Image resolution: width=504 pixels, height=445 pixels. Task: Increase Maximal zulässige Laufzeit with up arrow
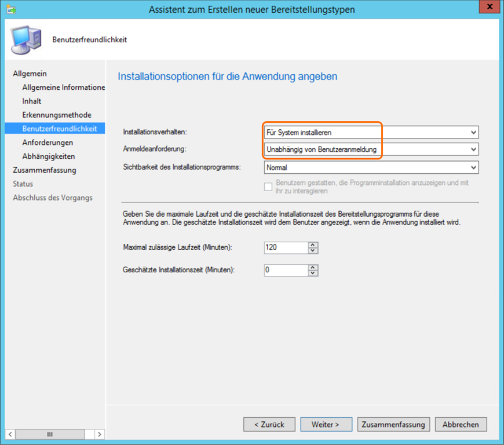click(x=313, y=245)
